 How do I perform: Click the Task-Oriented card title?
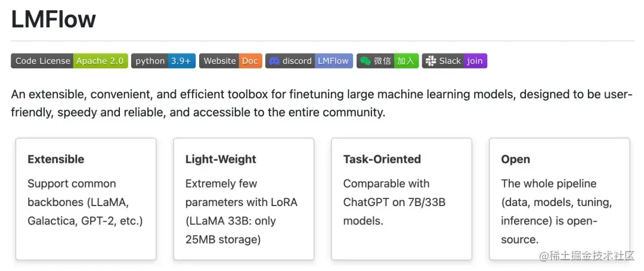point(382,159)
